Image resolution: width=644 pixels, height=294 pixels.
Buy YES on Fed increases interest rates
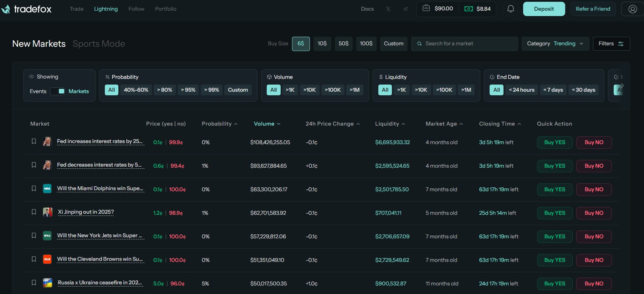554,142
